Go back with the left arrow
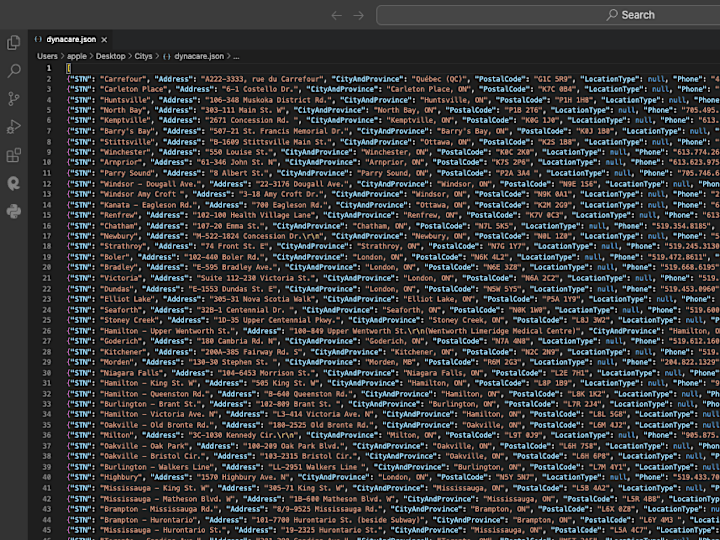 [337, 15]
